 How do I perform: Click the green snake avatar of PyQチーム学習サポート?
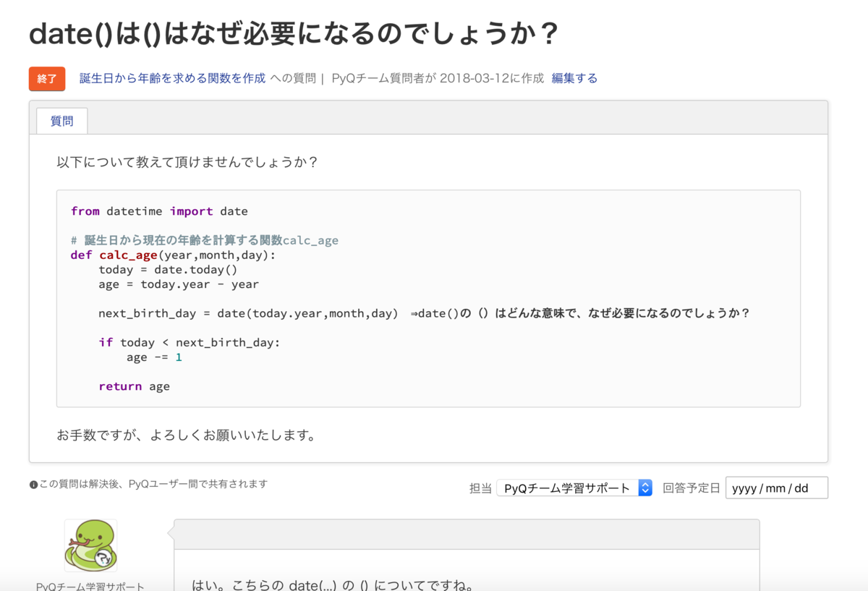90,545
